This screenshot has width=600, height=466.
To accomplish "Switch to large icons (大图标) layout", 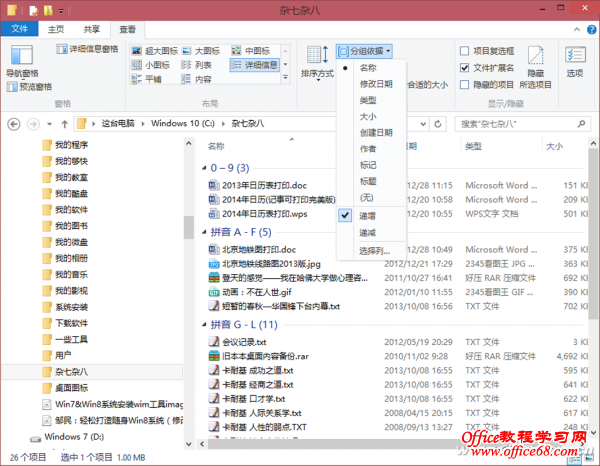I will 201,51.
